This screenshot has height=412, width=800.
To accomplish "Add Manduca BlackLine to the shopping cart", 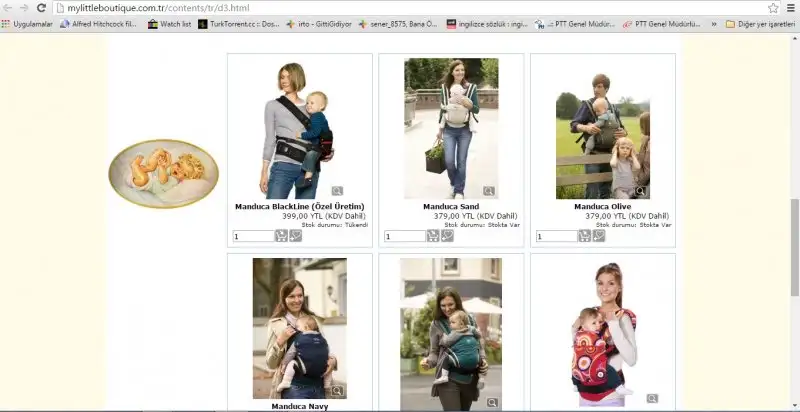I will tap(281, 236).
